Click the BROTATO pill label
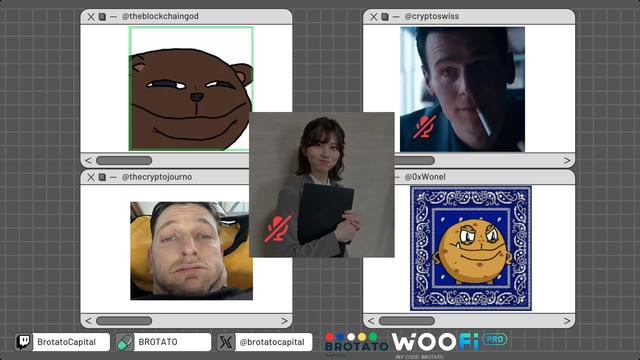 coord(158,342)
